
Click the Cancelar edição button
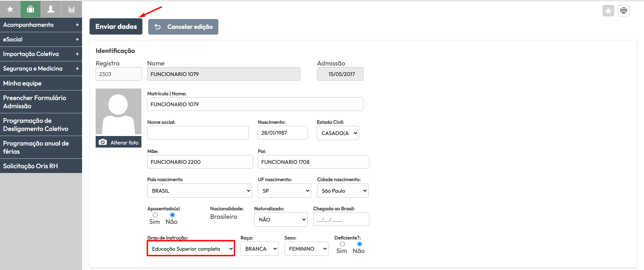pos(183,26)
